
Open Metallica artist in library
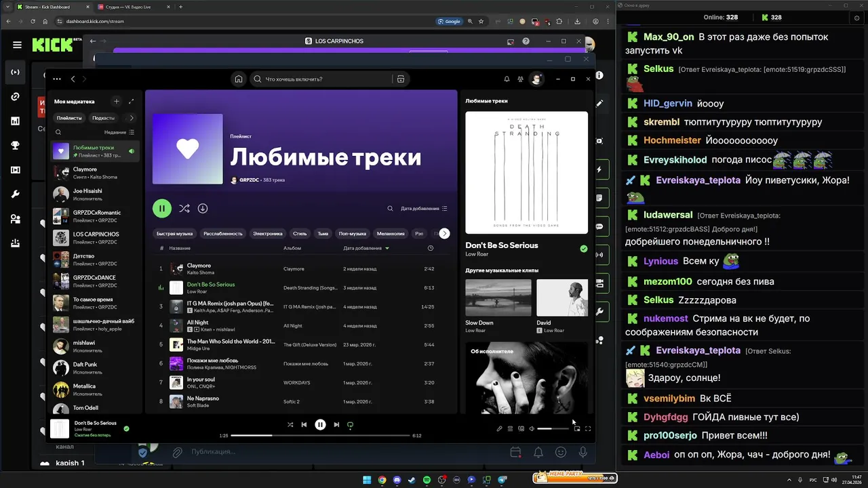coord(96,390)
